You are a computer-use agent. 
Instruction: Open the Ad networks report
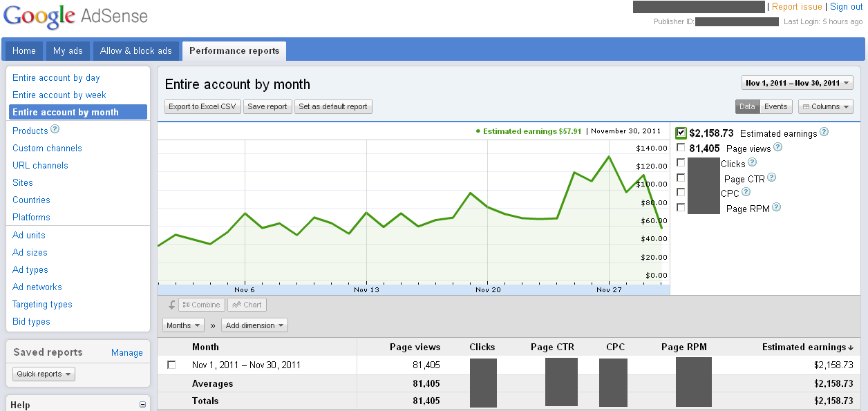(x=37, y=287)
